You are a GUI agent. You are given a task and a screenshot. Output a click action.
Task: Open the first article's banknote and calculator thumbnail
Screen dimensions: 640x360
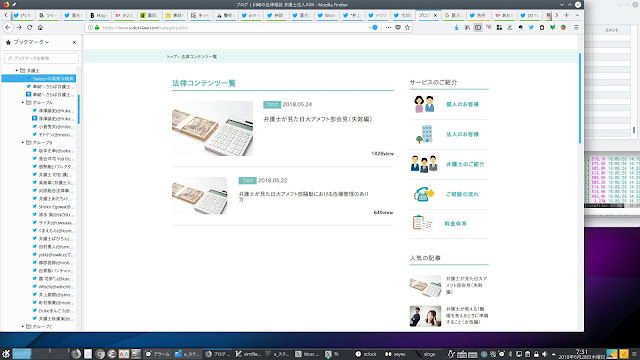(x=212, y=128)
